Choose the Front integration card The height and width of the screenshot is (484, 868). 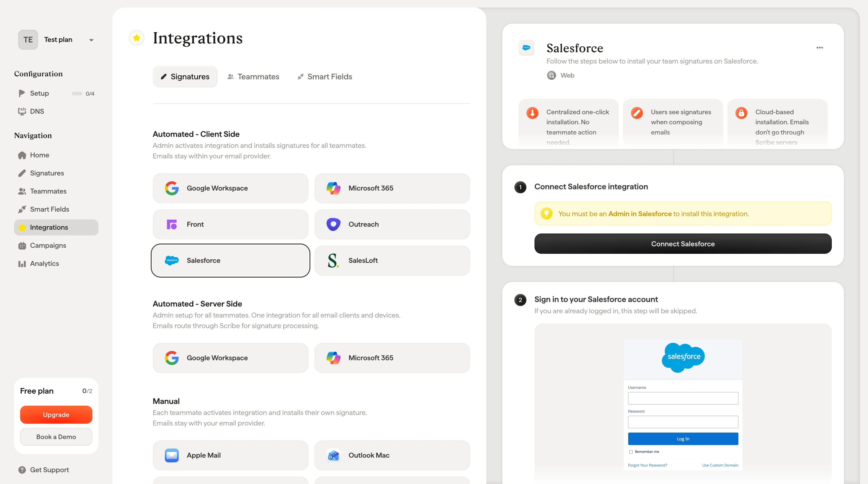point(231,224)
